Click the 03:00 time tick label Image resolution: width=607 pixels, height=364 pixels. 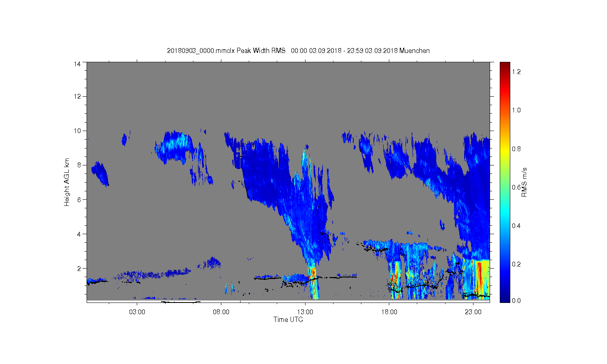click(137, 312)
